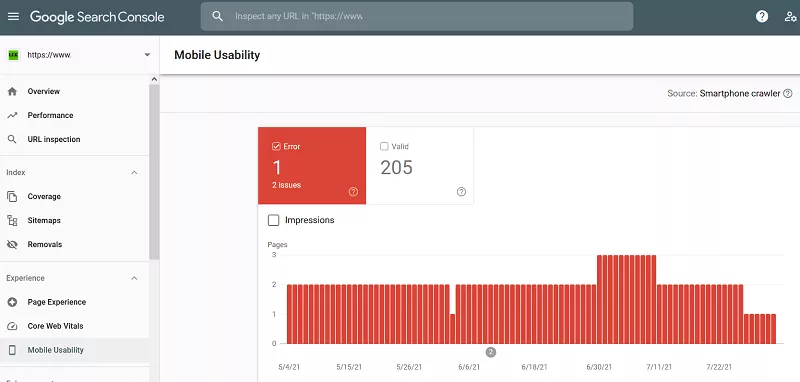Click the green property favicon
800x382 pixels.
click(13, 55)
